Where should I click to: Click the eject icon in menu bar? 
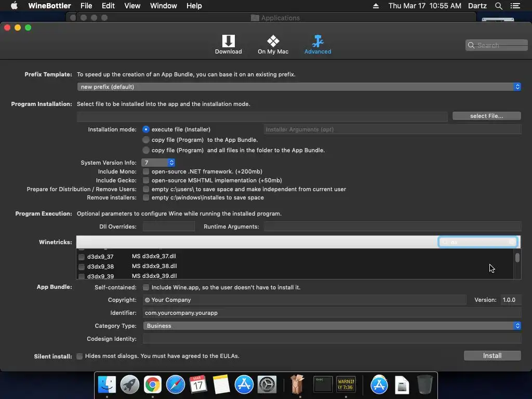[376, 6]
